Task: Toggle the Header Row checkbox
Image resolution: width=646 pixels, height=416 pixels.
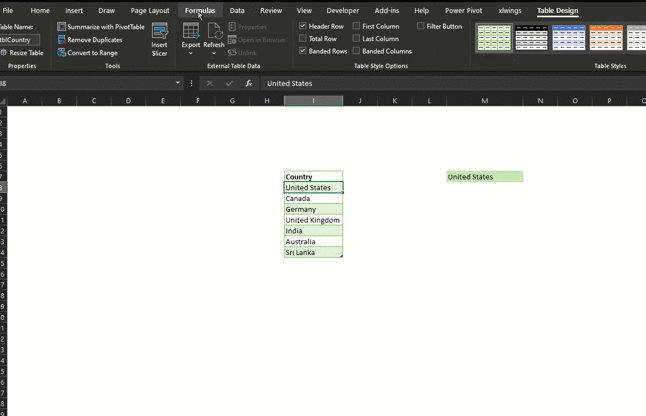Action: [x=303, y=26]
